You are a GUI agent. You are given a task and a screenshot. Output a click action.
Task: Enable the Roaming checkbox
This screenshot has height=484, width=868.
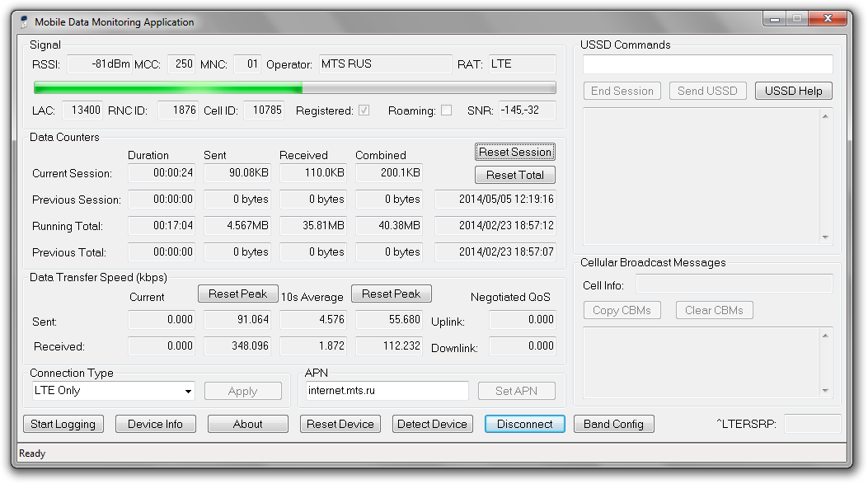(x=446, y=110)
